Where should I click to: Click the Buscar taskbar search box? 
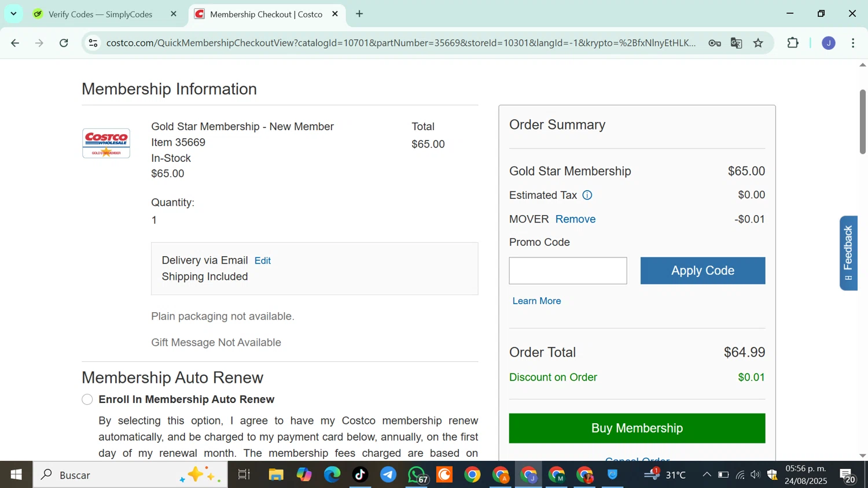[x=130, y=475]
